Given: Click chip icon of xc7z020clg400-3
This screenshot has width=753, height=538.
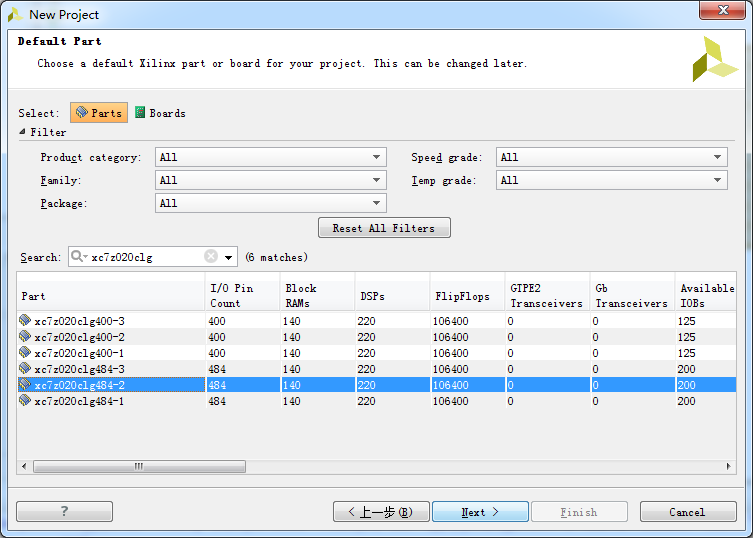Looking at the screenshot, I should 25,320.
